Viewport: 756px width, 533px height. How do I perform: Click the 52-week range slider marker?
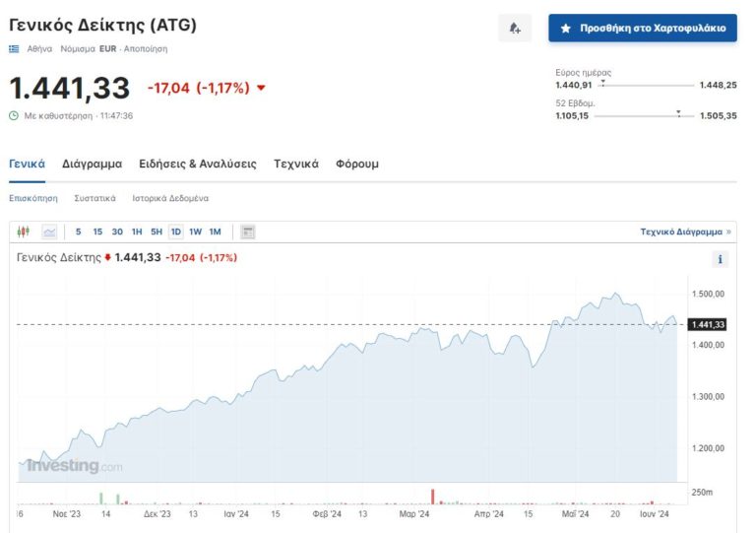pos(678,112)
